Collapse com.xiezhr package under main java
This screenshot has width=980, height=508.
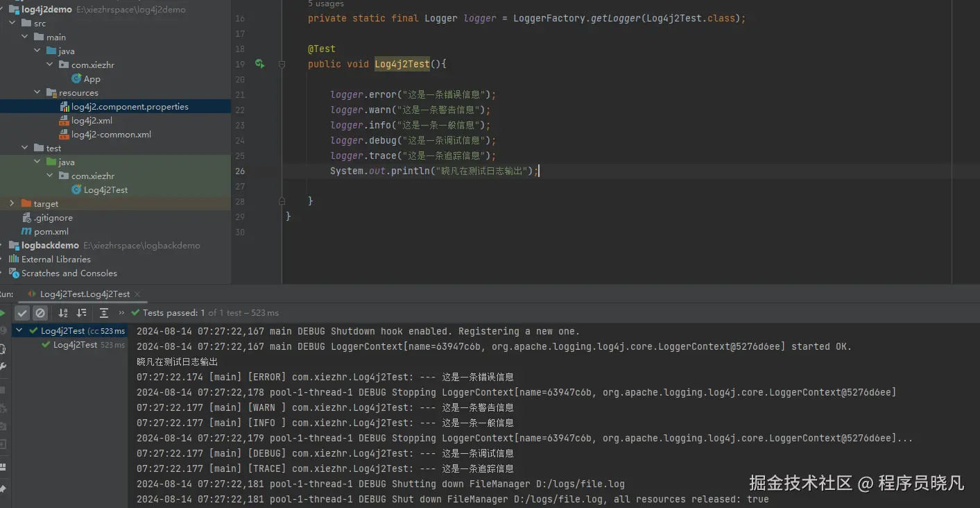click(x=50, y=65)
